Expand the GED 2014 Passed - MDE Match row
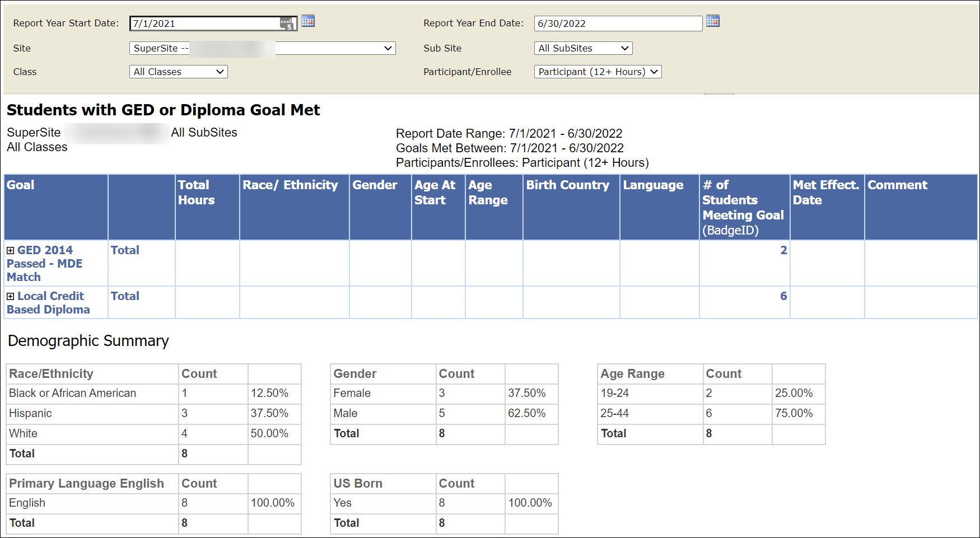Screen dimensions: 980x538 (x=10, y=250)
